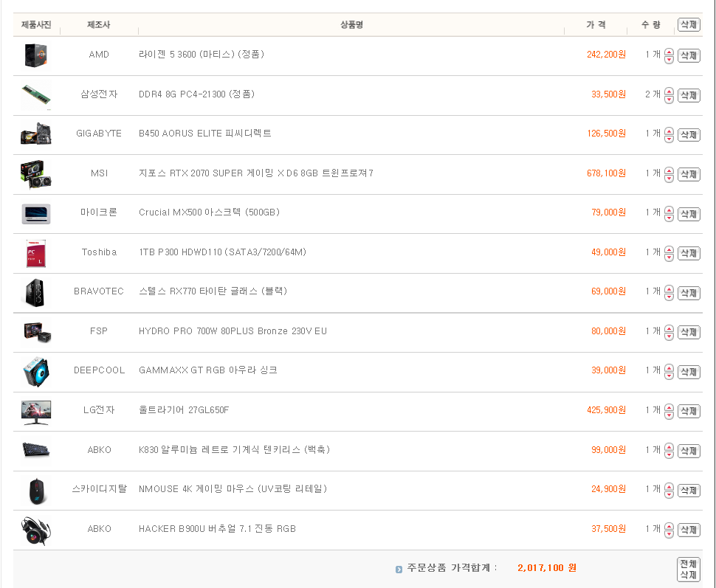Open the 스카이디지탈 mouse thumbnail
The image size is (716, 588).
click(36, 491)
